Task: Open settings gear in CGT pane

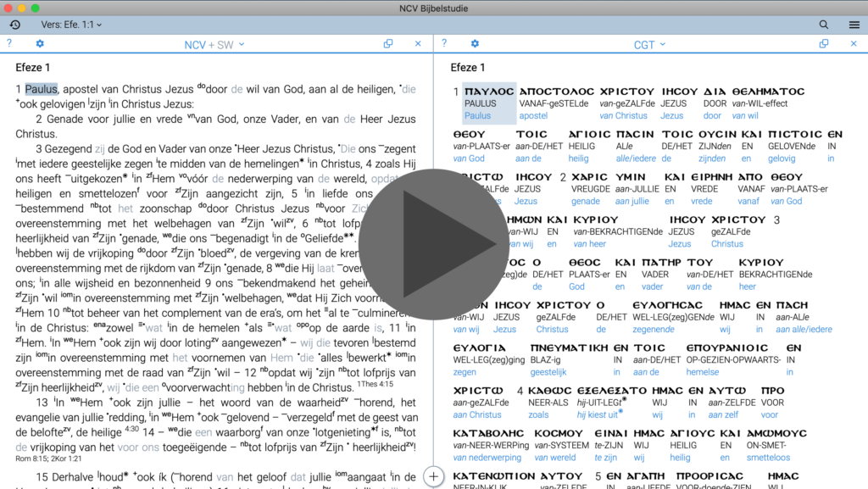Action: 475,44
